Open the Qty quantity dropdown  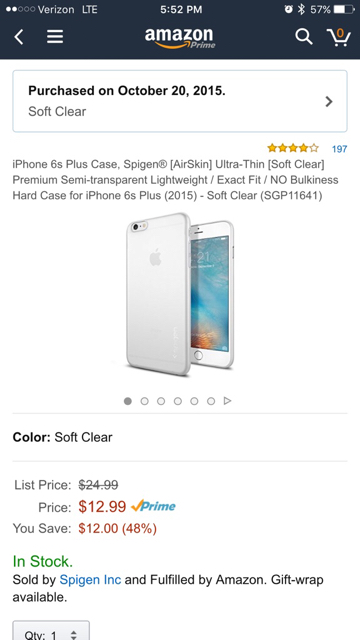(x=51, y=631)
